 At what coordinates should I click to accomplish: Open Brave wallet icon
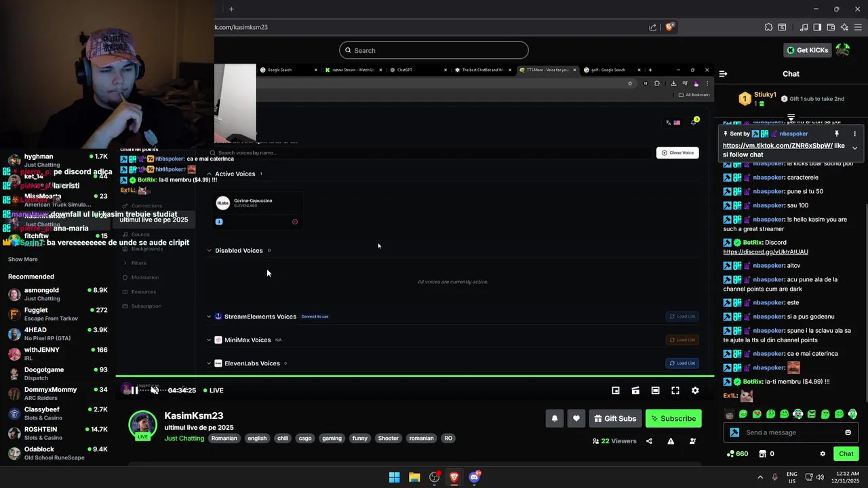[x=831, y=27]
